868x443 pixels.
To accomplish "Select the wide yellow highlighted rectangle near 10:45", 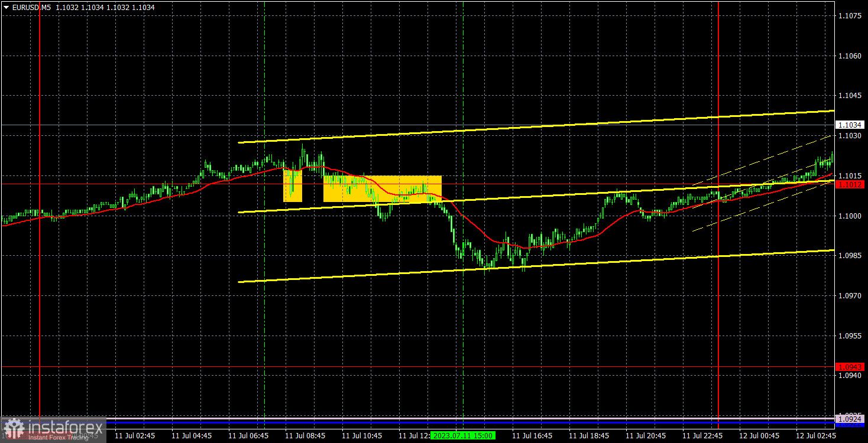I will [x=383, y=189].
